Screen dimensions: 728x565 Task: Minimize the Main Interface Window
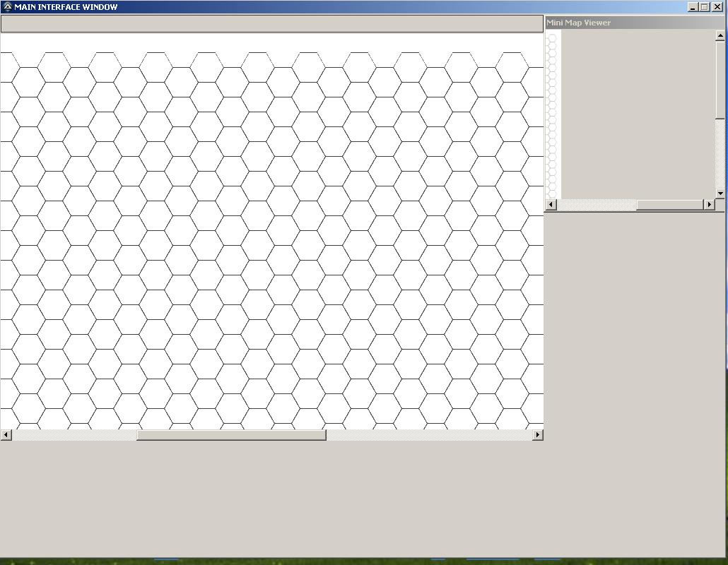click(693, 7)
